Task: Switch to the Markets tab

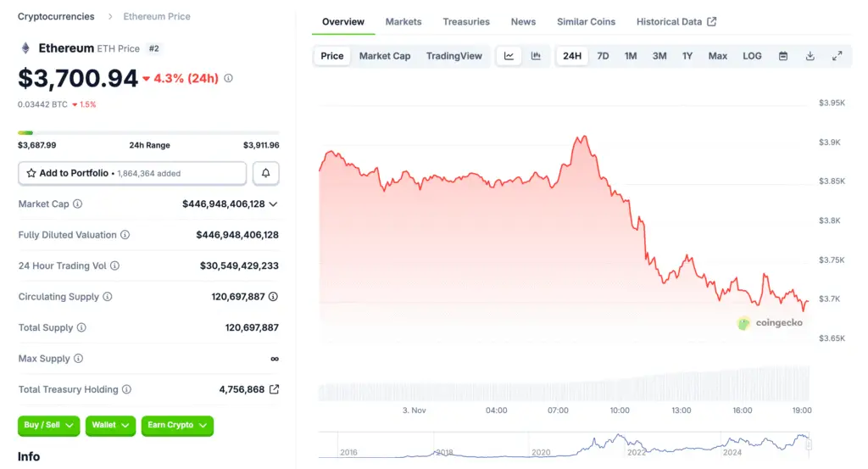Action: tap(403, 21)
